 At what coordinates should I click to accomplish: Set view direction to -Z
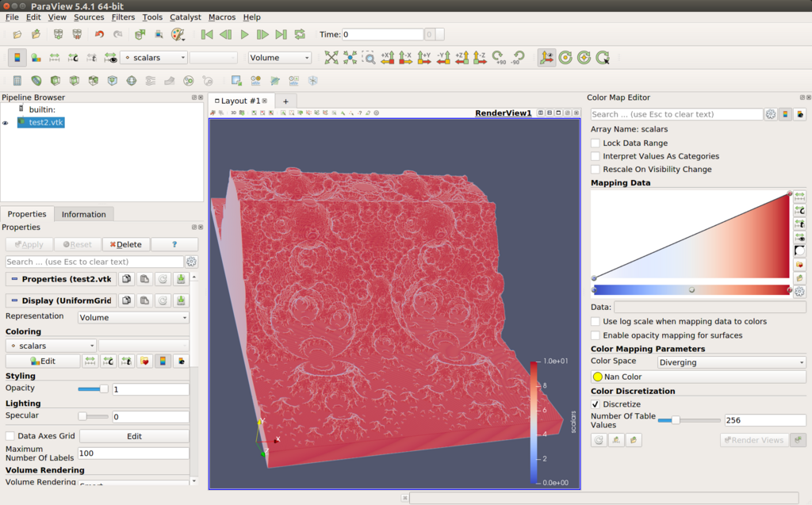click(480, 58)
